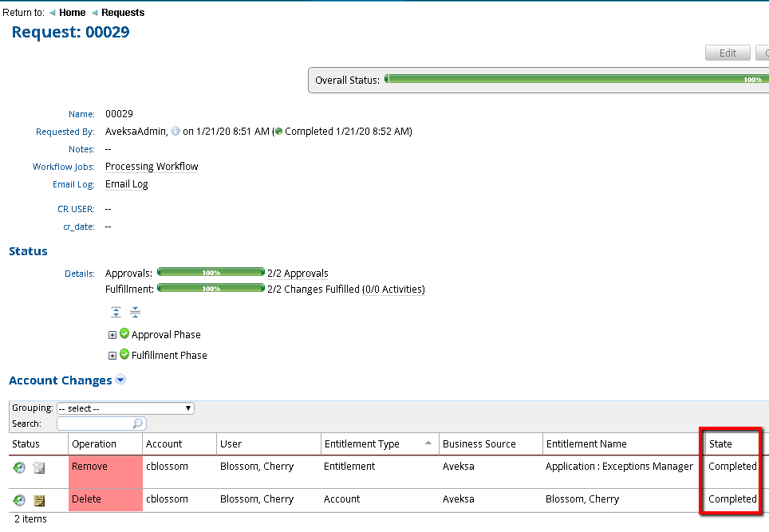This screenshot has height=532, width=769.
Task: Open the Processing Workflow link
Action: click(x=151, y=166)
